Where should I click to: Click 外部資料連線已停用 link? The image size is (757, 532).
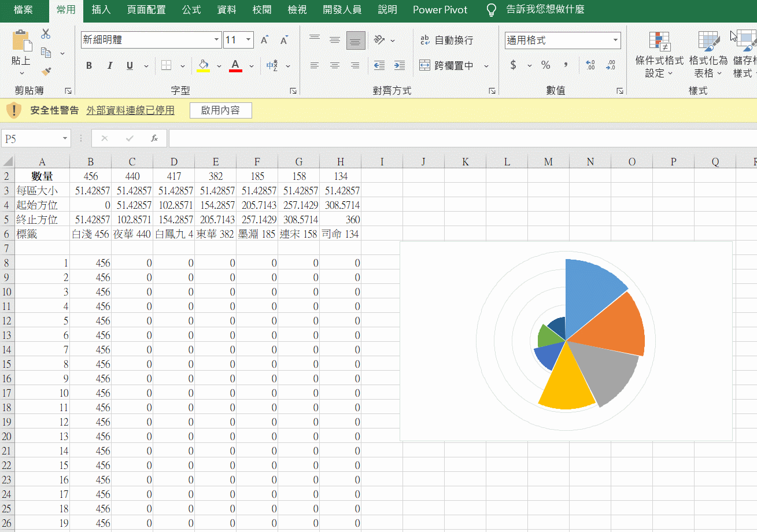pyautogui.click(x=130, y=110)
